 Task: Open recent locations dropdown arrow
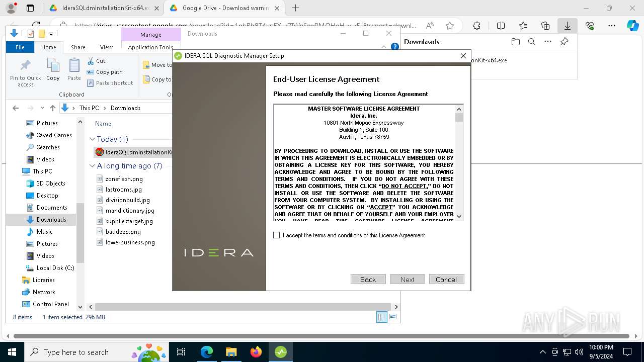click(42, 108)
